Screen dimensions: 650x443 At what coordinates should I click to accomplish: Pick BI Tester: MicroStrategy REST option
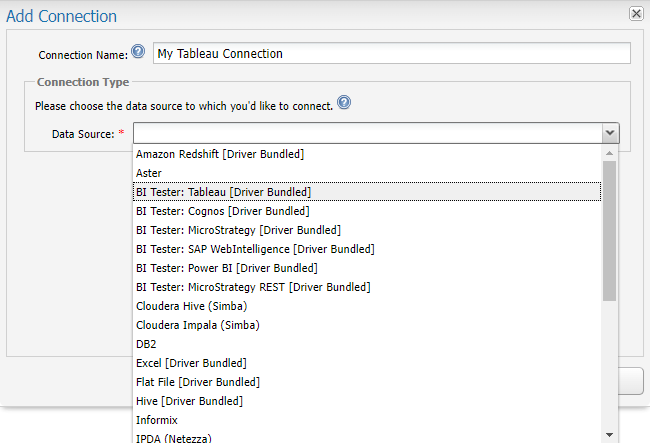click(367, 287)
